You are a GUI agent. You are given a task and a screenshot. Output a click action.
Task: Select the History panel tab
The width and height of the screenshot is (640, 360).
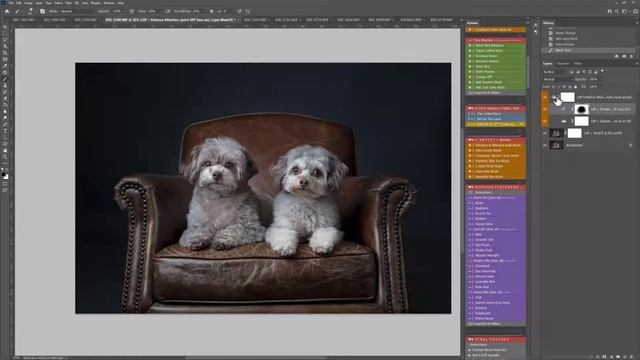tap(548, 23)
